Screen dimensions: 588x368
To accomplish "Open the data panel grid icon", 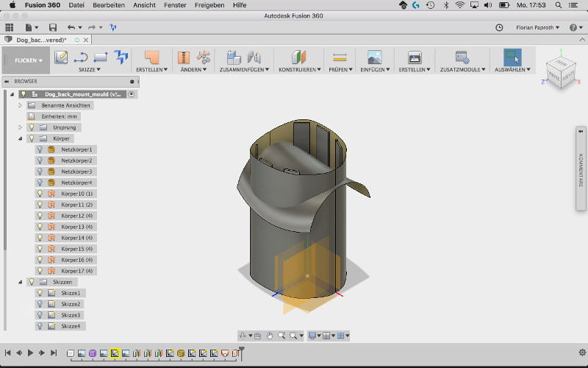I will pyautogui.click(x=10, y=27).
